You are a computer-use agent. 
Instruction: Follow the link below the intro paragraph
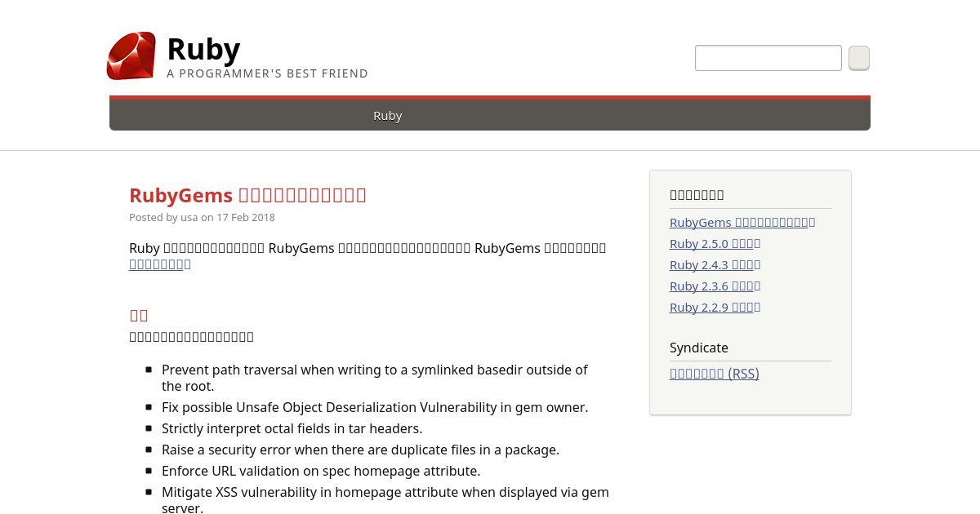pos(159,264)
